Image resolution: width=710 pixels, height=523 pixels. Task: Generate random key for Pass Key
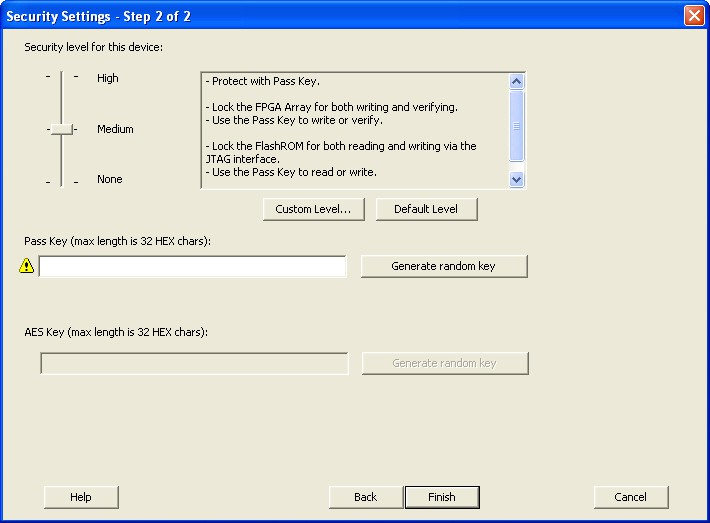[444, 266]
